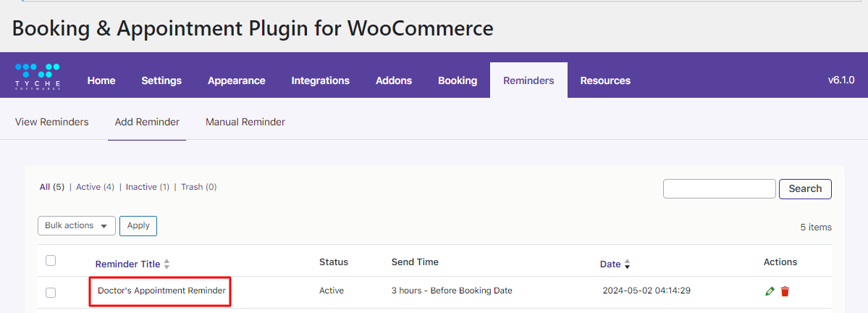Open the Resources tab

[x=605, y=80]
